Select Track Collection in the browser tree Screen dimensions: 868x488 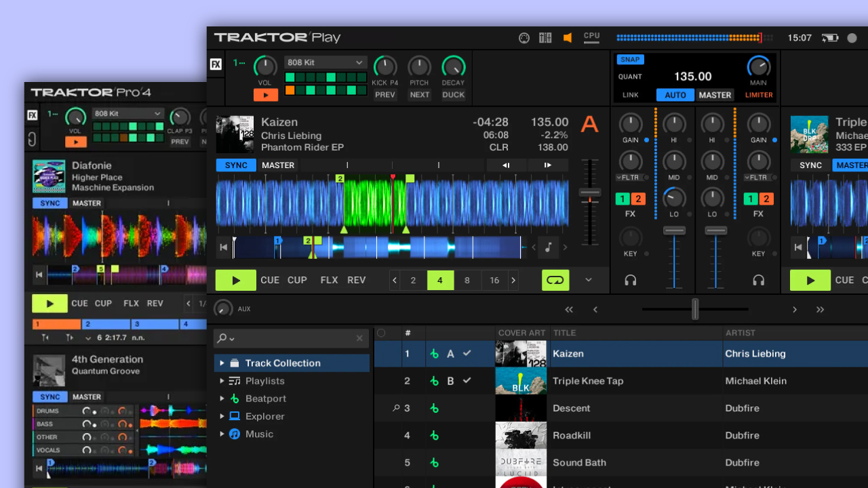pyautogui.click(x=282, y=363)
